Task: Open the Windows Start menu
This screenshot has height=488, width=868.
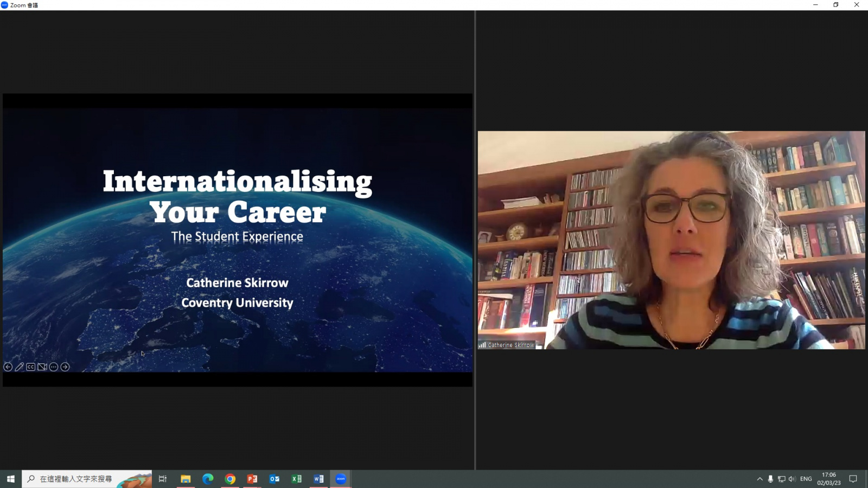Action: pyautogui.click(x=10, y=479)
